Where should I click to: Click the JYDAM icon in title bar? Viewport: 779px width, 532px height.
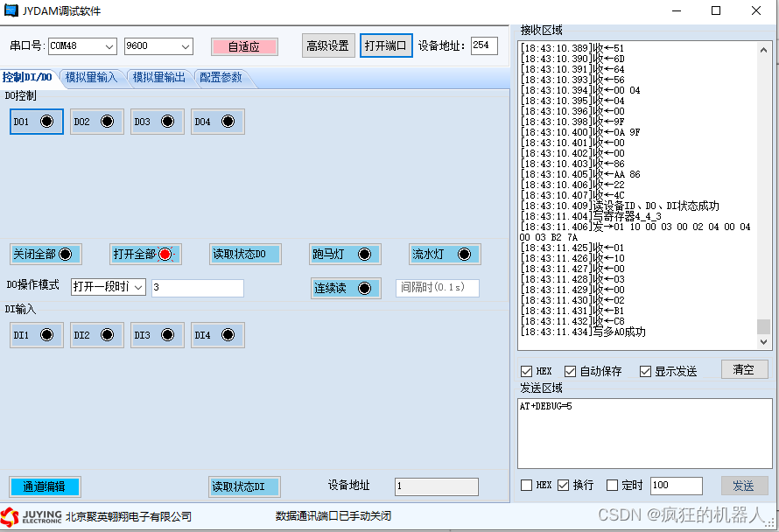(x=11, y=11)
